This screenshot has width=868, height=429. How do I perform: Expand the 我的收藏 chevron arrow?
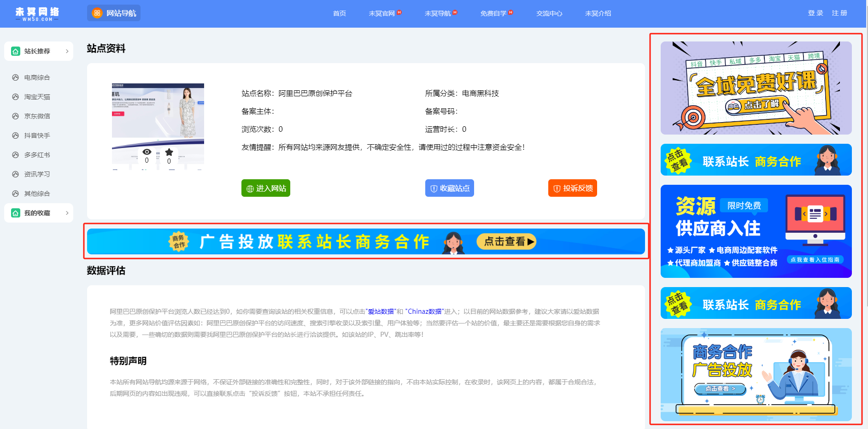click(x=67, y=213)
